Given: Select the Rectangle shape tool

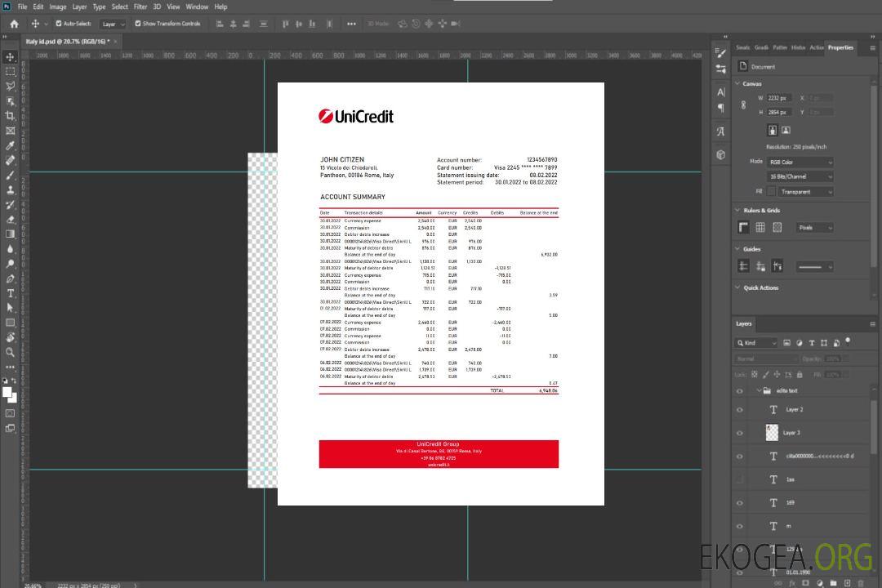Looking at the screenshot, I should pyautogui.click(x=10, y=323).
